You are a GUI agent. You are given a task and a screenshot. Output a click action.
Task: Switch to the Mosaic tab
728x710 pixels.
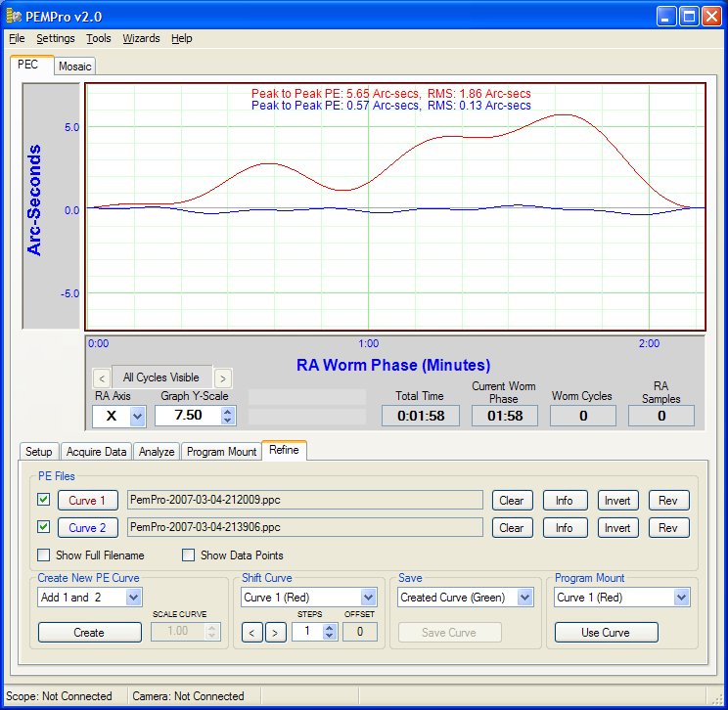(x=74, y=67)
